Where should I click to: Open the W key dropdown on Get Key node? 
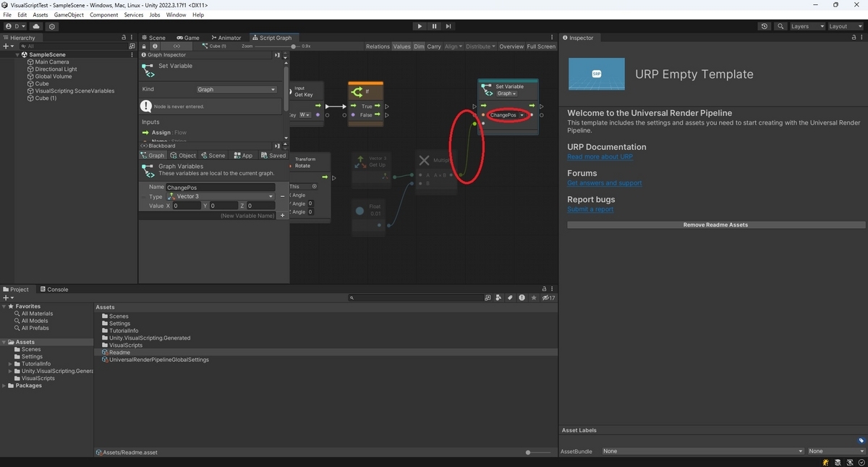pos(305,115)
